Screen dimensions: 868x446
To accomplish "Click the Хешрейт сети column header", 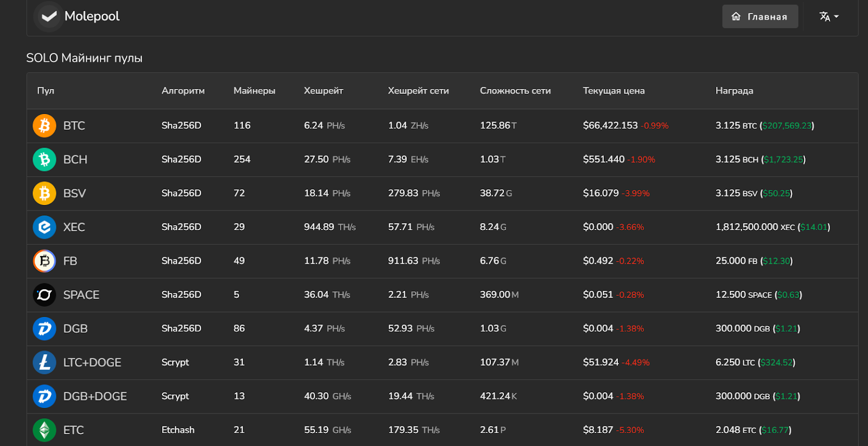I will (418, 91).
